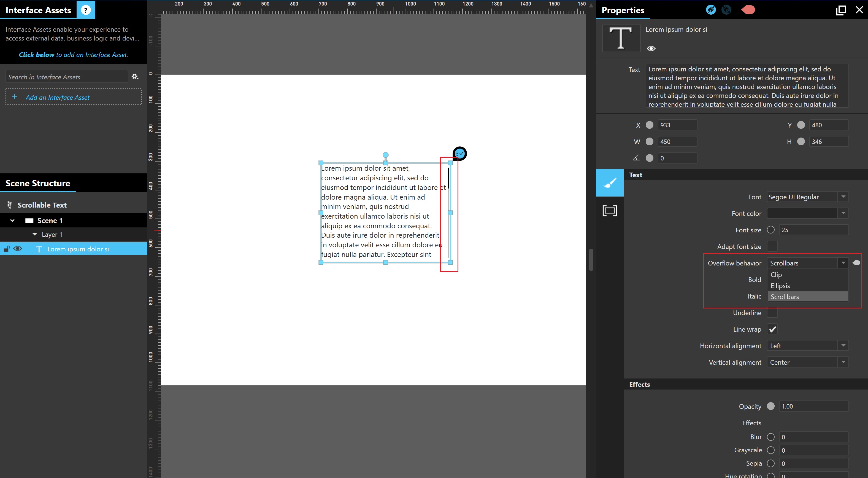Collapse the Scene 1 tree item
The height and width of the screenshot is (478, 868).
point(12,221)
